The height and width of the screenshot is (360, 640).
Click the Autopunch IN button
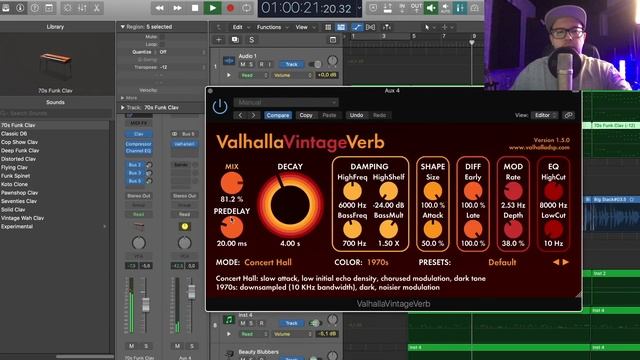point(402,8)
